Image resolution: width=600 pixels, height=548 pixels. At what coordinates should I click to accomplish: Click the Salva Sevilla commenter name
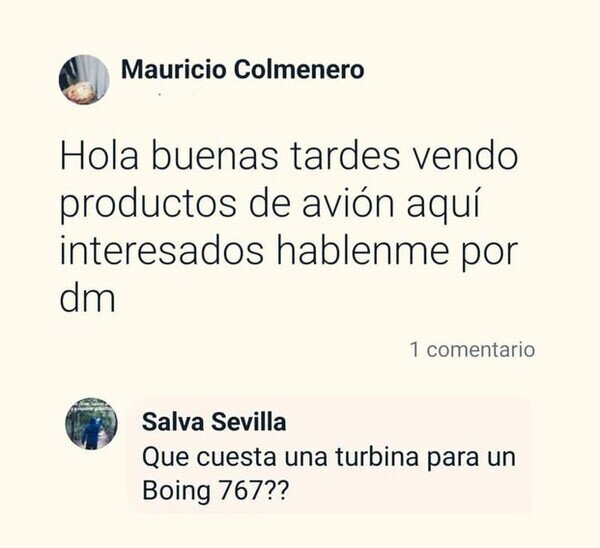point(214,422)
